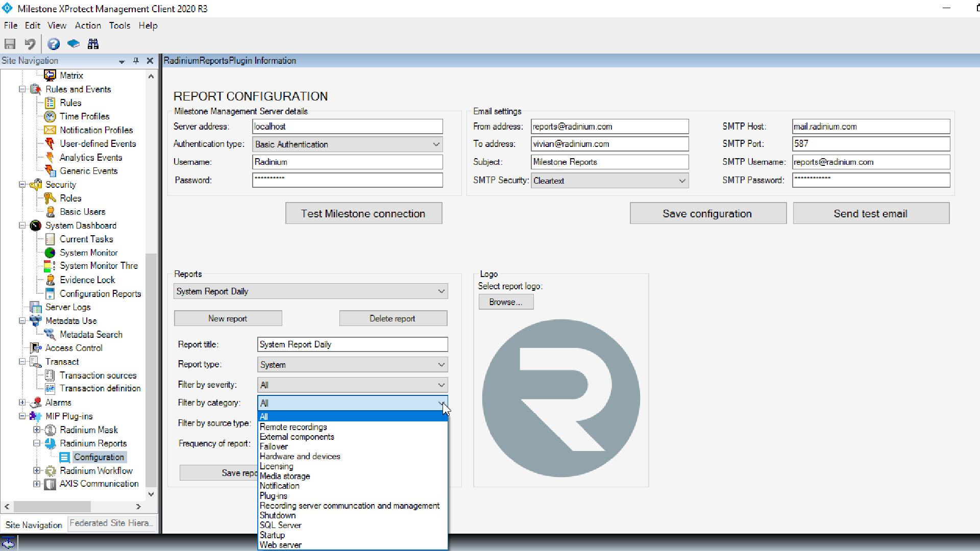This screenshot has width=980, height=551.
Task: Collapse the Security tree node
Action: pyautogui.click(x=22, y=185)
